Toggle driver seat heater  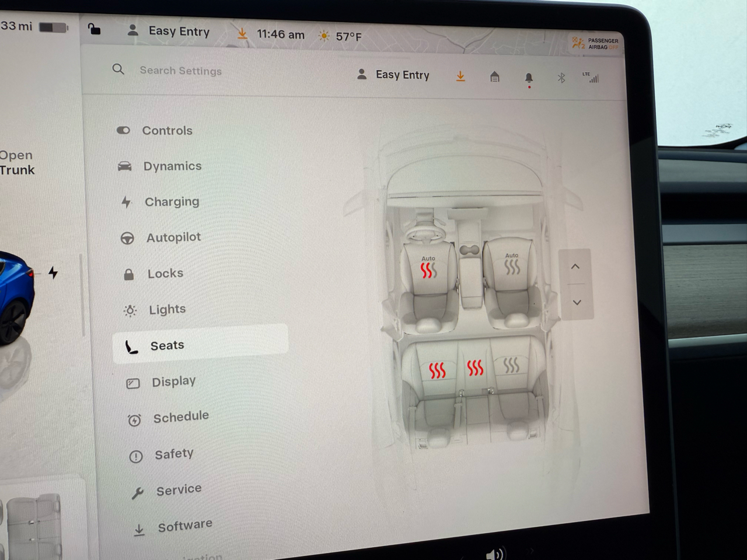pos(428,269)
